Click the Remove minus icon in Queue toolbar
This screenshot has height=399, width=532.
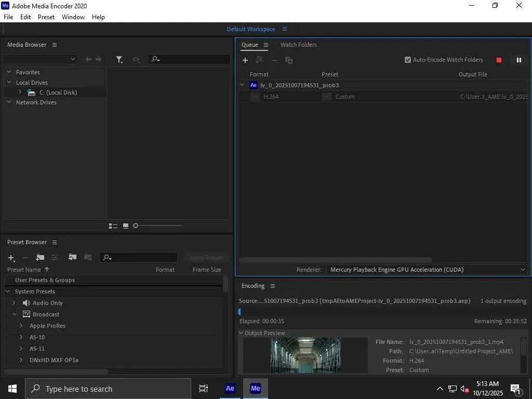click(x=274, y=60)
